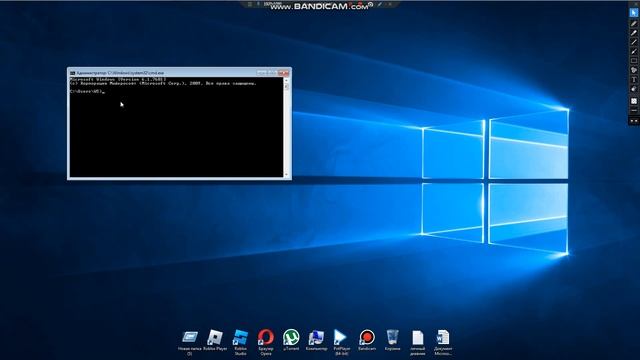This screenshot has height=360, width=640.
Task: Select the Arrow drawing tool
Action: [x=634, y=51]
